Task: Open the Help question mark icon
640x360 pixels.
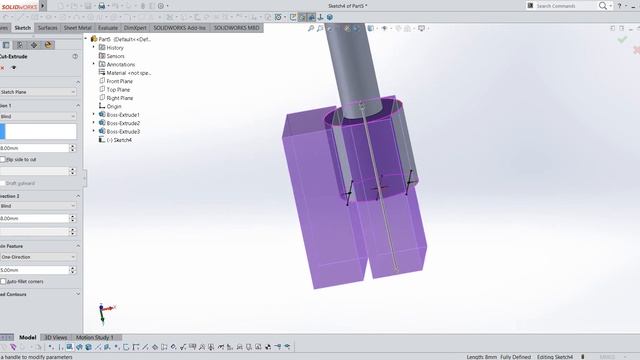Action: click(x=619, y=6)
